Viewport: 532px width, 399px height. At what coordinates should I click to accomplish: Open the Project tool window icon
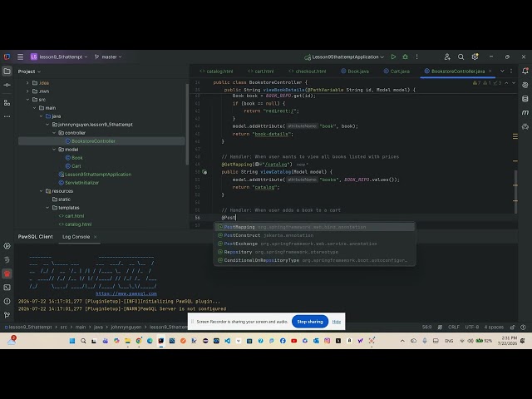(x=7, y=71)
